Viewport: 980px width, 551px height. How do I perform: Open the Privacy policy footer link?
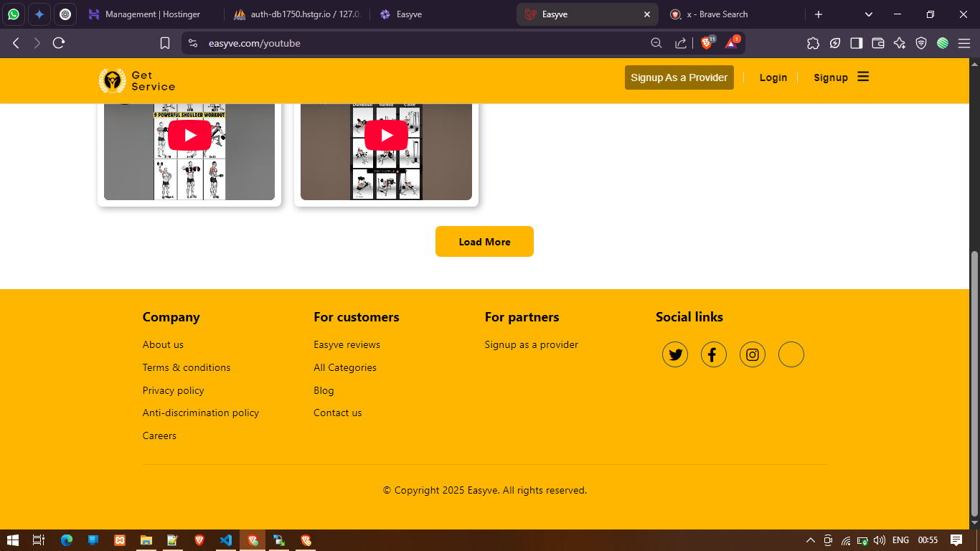173,390
